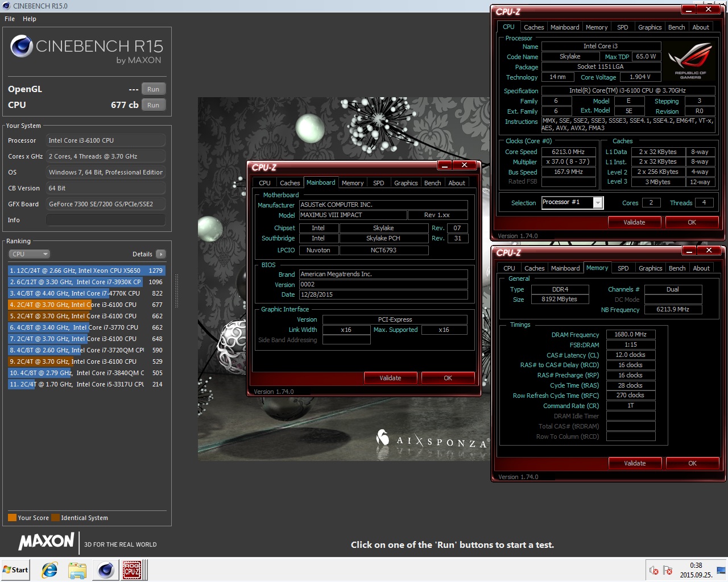Select ranking row 12C/24T Intel Xeon X5650
This screenshot has height=582, width=728.
(86, 271)
